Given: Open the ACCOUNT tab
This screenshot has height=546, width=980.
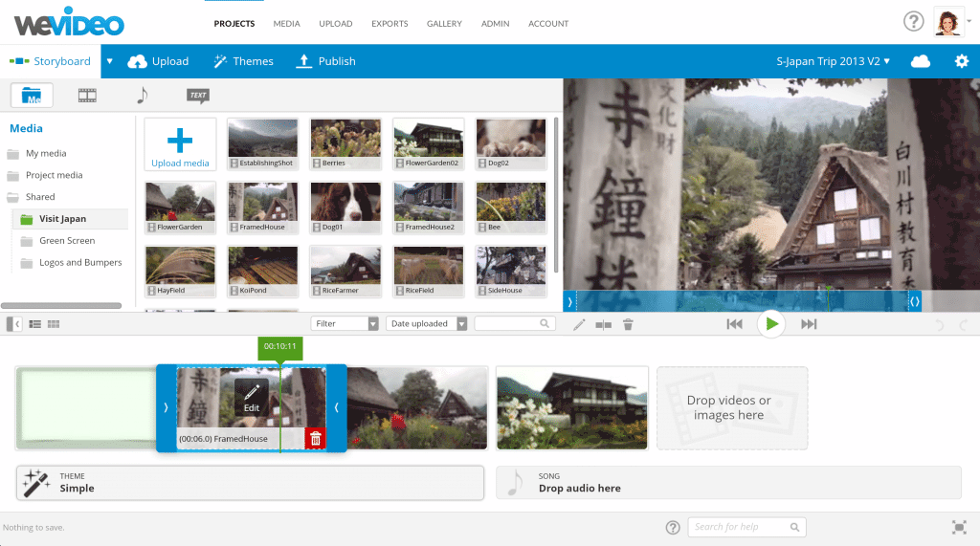Looking at the screenshot, I should point(548,24).
